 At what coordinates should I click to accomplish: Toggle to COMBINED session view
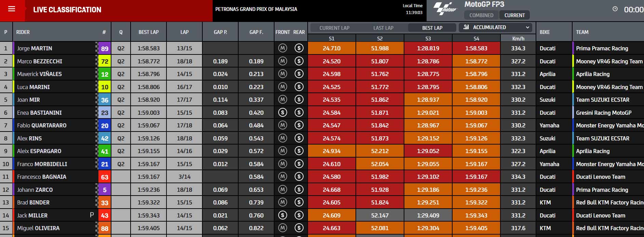coord(481,15)
